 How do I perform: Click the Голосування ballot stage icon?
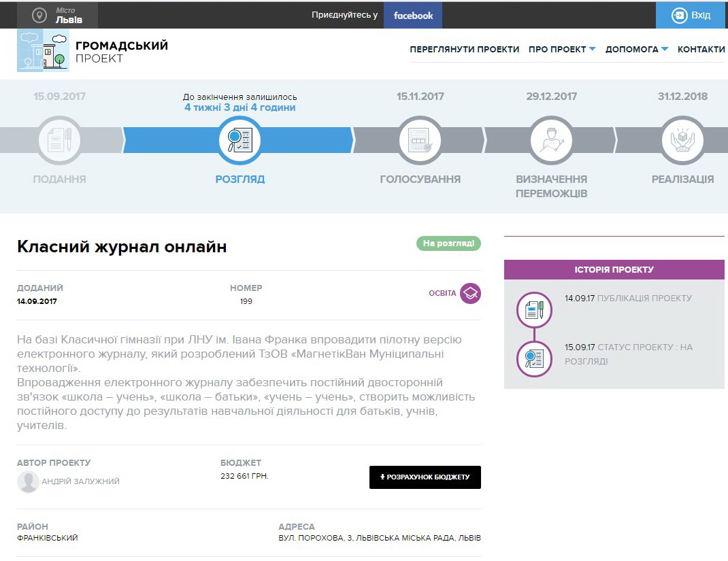pyautogui.click(x=420, y=140)
